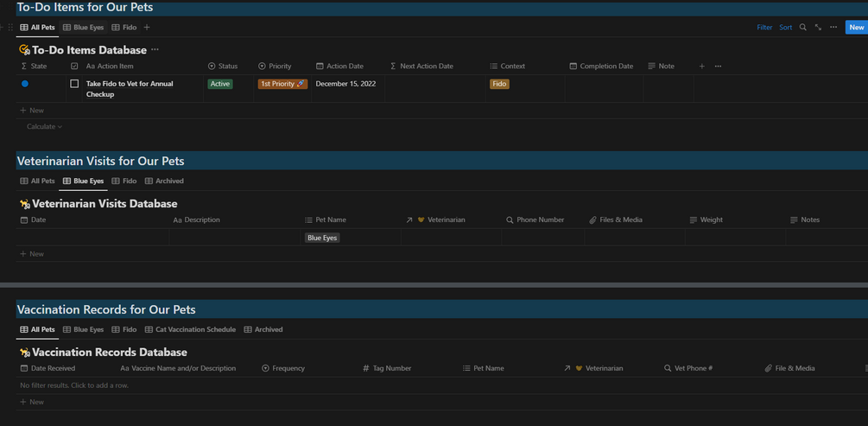The image size is (868, 426).
Task: Click the Vaccination Records Database emoji icon
Action: [x=24, y=353]
